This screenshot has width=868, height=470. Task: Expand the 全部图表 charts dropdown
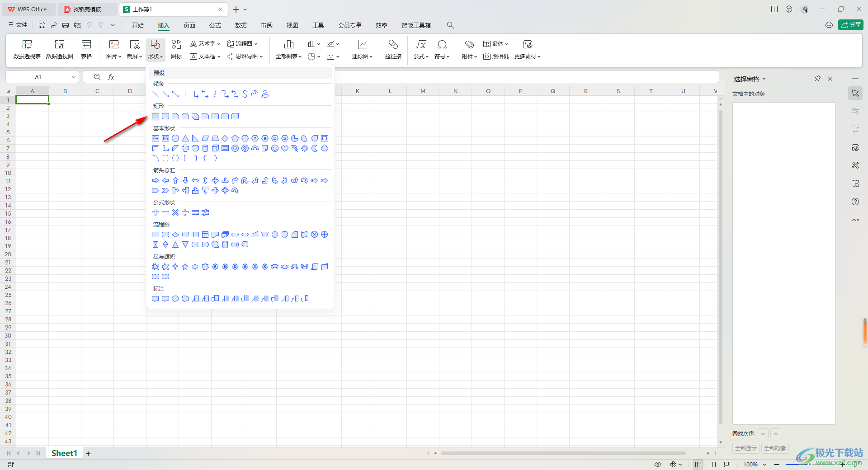pos(289,56)
